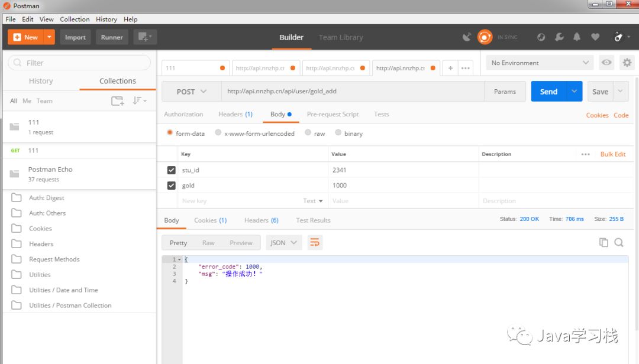Screen dimensions: 639x364
Task: Click the Bulk Edit link
Action: pyautogui.click(x=613, y=154)
